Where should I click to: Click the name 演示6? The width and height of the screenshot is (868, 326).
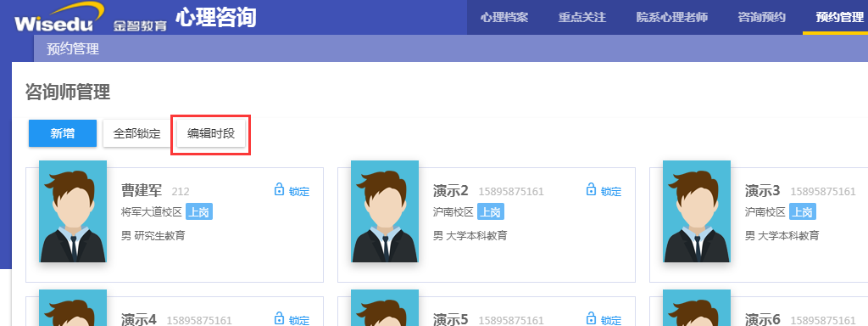coord(762,319)
